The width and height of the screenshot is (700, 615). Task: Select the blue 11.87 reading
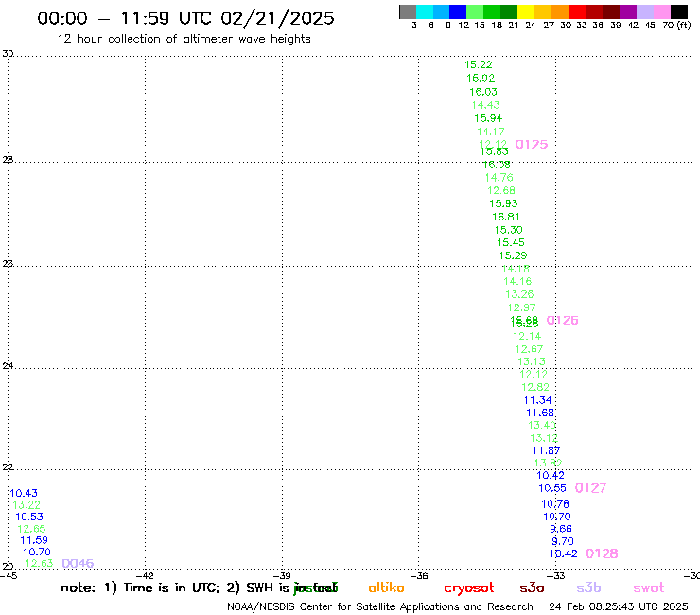pyautogui.click(x=546, y=450)
